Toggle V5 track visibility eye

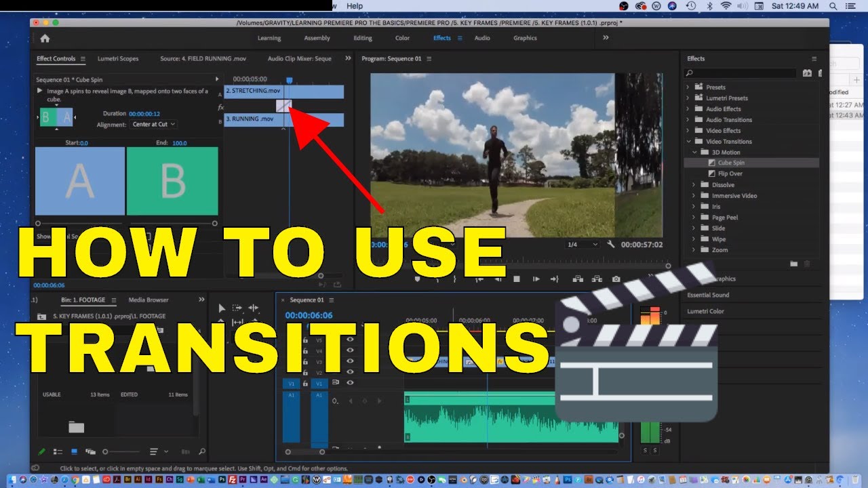click(351, 340)
